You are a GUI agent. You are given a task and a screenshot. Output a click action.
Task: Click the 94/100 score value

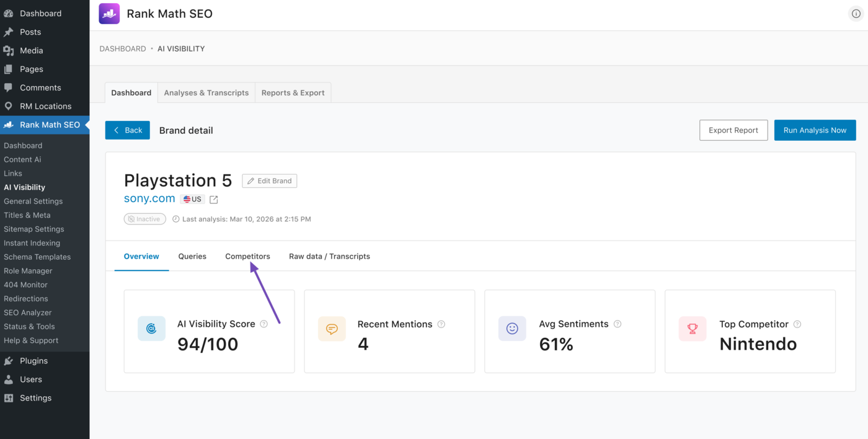208,344
